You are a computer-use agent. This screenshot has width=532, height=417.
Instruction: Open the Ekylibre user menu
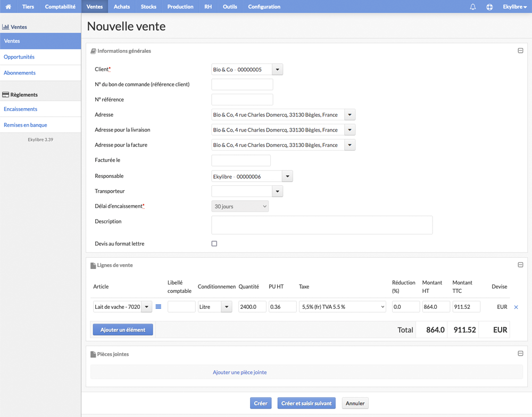tap(514, 7)
